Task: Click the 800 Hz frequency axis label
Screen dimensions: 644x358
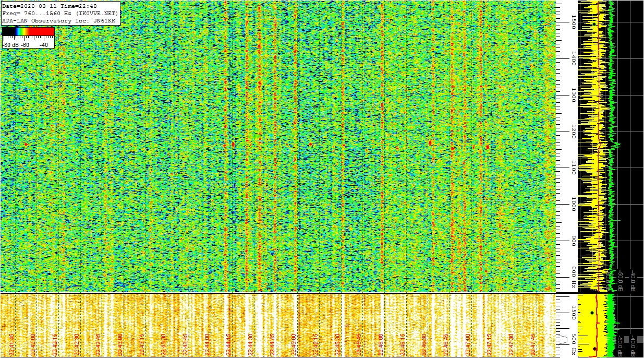Action: [x=574, y=278]
